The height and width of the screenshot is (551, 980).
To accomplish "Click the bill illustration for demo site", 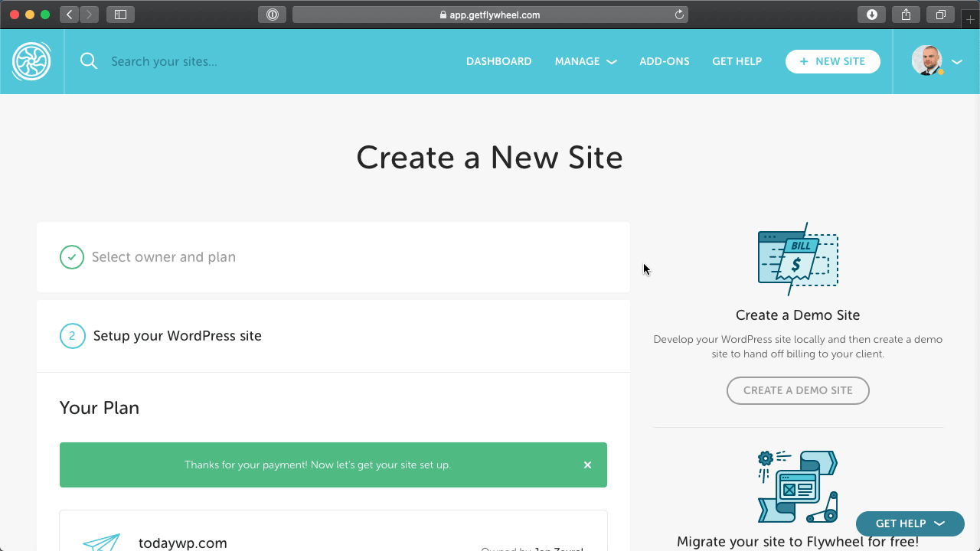I will [798, 259].
